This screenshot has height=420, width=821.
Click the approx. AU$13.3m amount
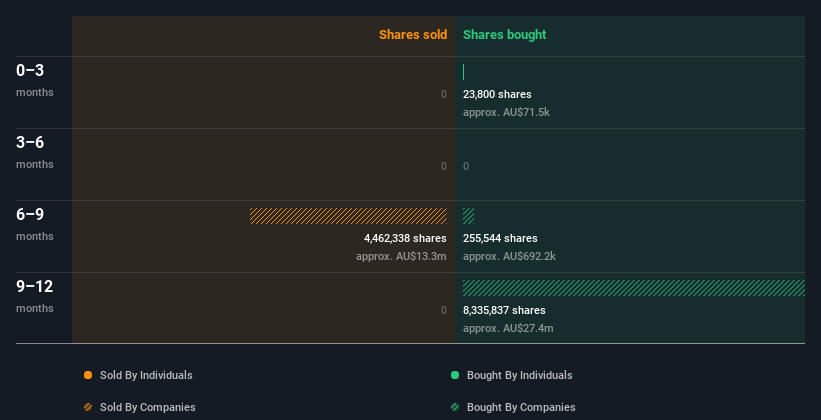click(x=401, y=256)
